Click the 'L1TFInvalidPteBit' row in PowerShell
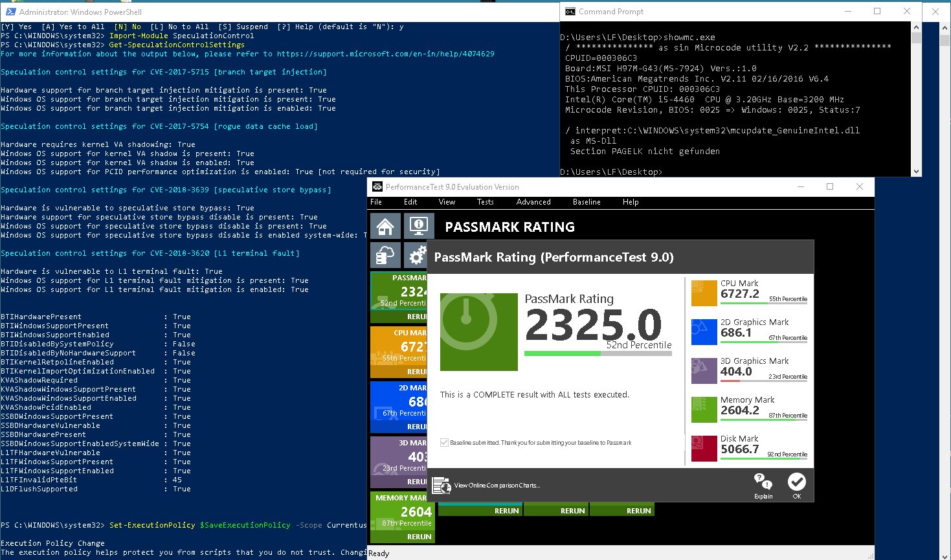Image resolution: width=951 pixels, height=560 pixels. pos(91,480)
